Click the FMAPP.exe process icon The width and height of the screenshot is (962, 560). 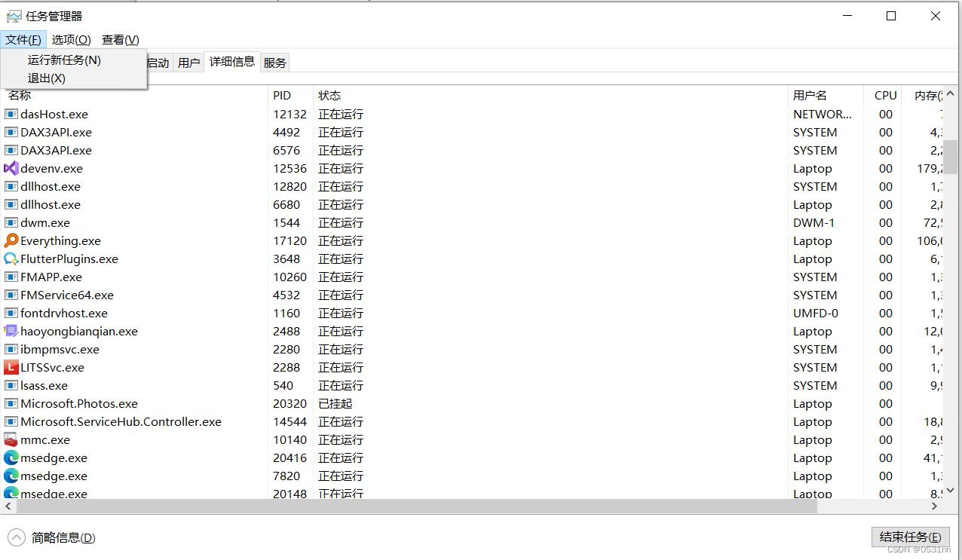click(x=11, y=277)
